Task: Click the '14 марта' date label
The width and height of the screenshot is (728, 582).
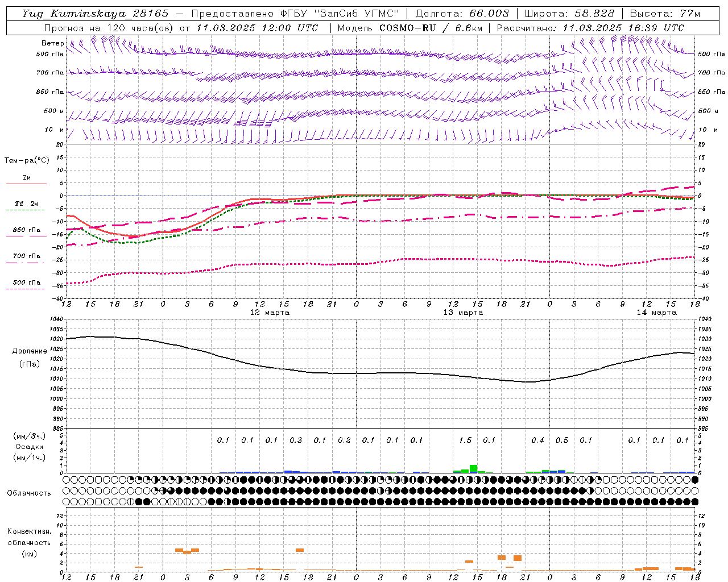Action: tap(656, 313)
